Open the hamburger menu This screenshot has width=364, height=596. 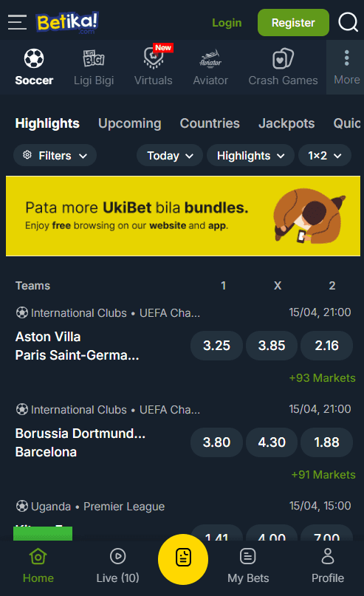point(17,22)
